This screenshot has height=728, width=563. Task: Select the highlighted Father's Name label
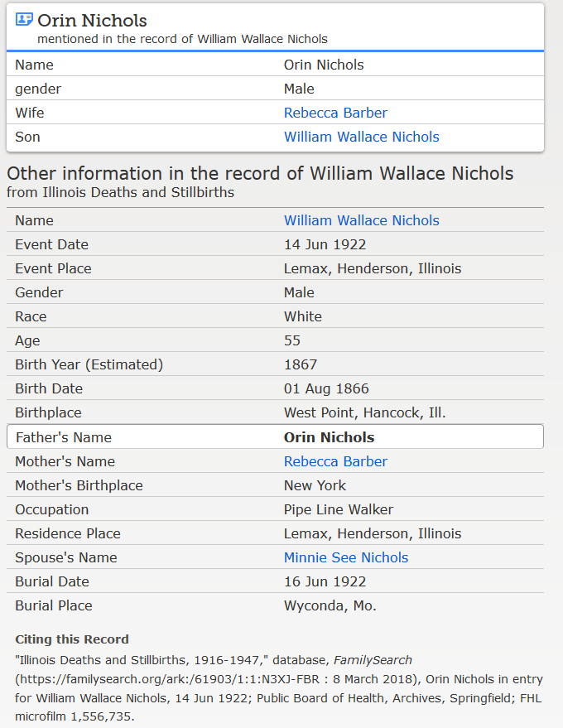[63, 437]
